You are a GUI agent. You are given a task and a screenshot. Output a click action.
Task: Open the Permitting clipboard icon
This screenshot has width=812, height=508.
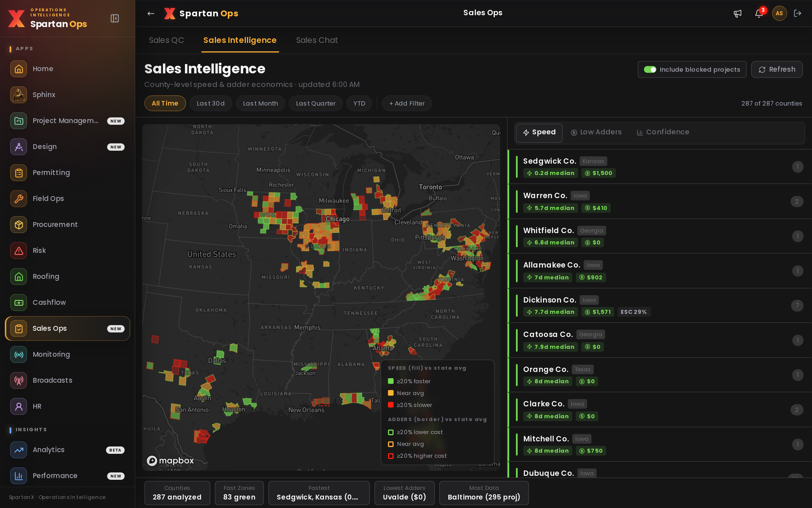(18, 173)
